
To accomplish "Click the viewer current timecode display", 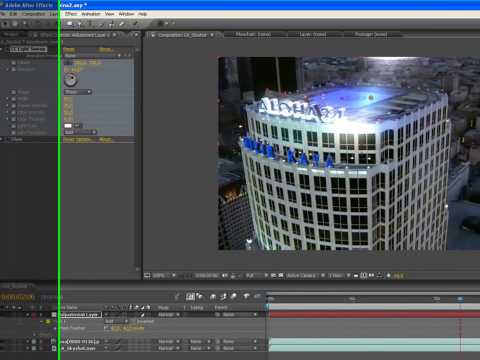I will 206,276.
